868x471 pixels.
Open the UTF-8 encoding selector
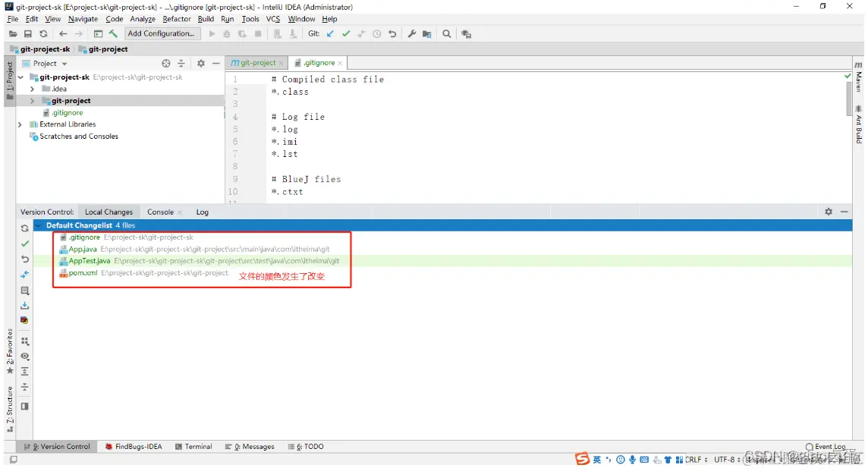pyautogui.click(x=727, y=460)
